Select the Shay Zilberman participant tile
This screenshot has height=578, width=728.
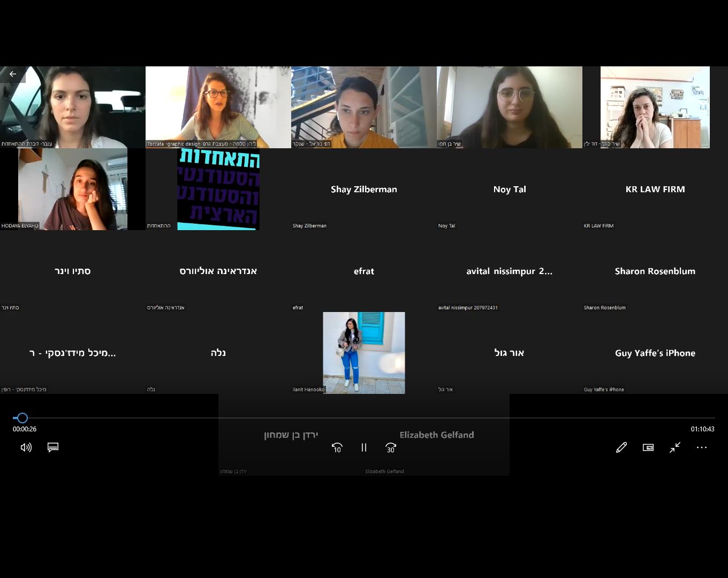pyautogui.click(x=364, y=189)
